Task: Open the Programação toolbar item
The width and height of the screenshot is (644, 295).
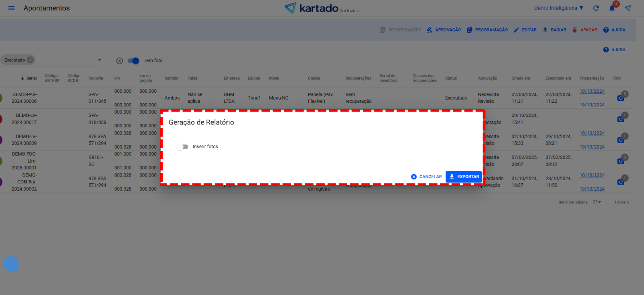Action: tap(487, 30)
